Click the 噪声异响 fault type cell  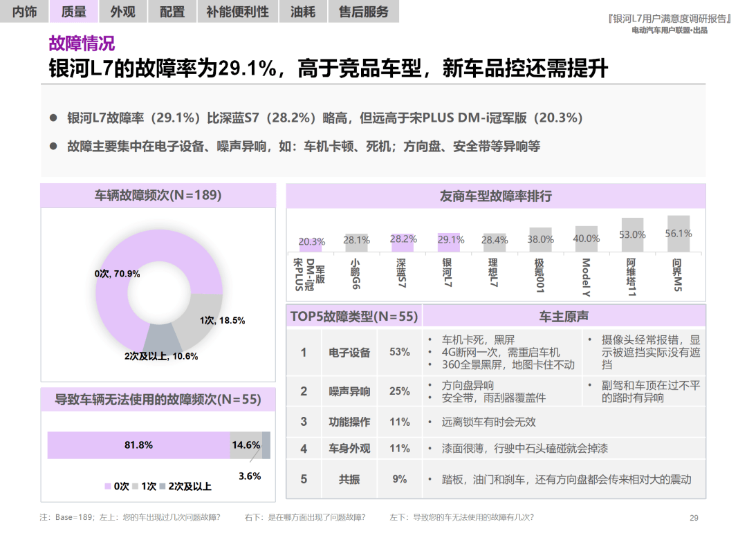coord(349,391)
